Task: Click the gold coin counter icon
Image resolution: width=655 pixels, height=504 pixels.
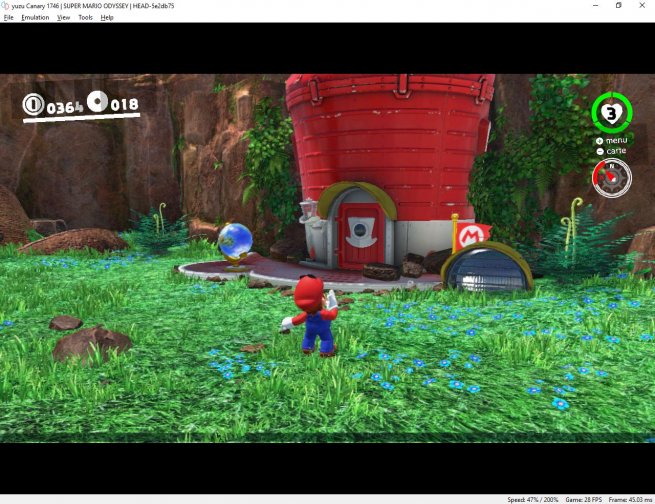Action: pyautogui.click(x=33, y=104)
